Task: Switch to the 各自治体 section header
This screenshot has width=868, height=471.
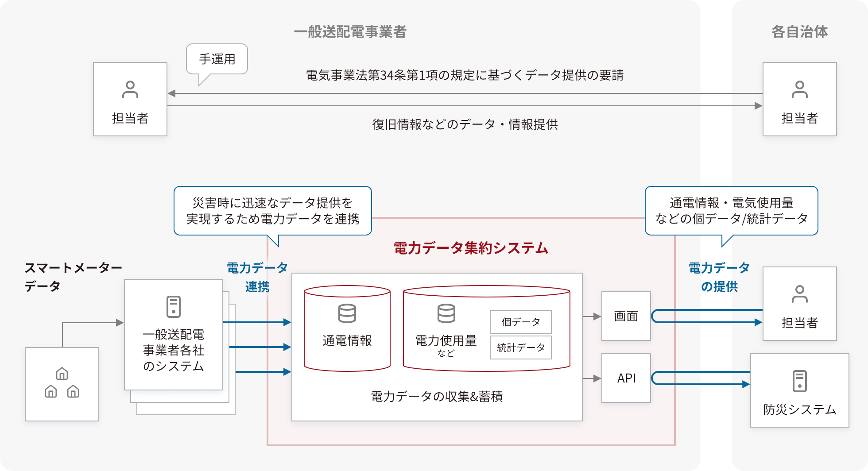Action: [800, 32]
